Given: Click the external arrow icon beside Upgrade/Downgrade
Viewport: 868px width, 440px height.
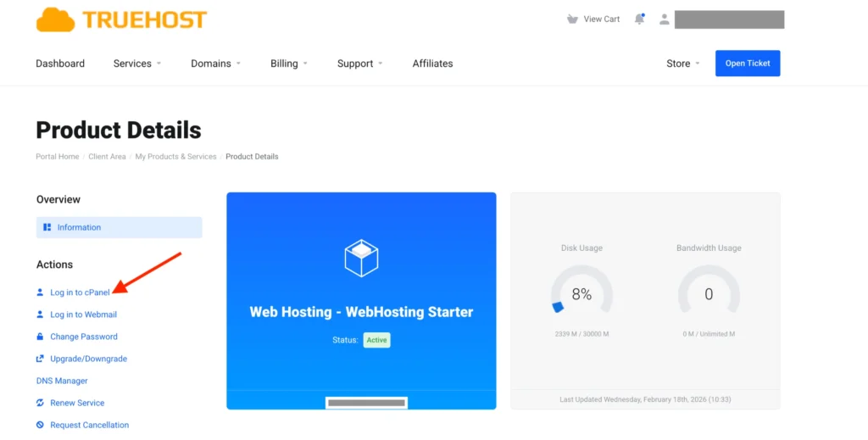Looking at the screenshot, I should [40, 359].
